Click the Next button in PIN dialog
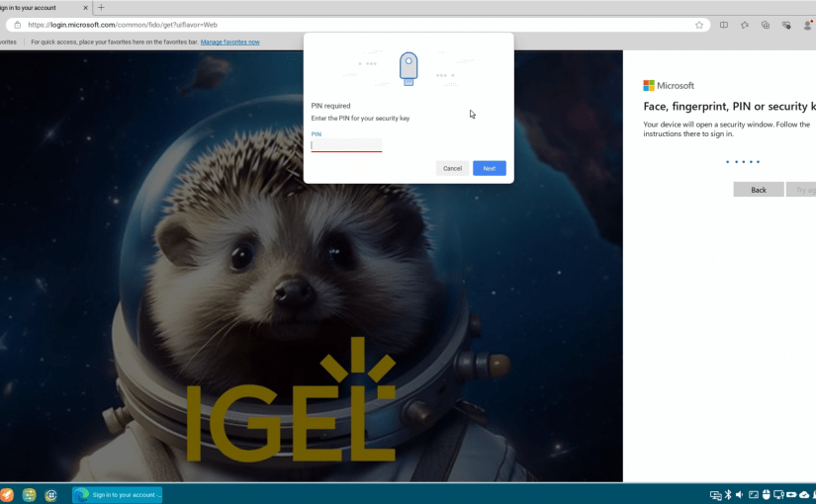Image resolution: width=816 pixels, height=504 pixels. [x=489, y=168]
